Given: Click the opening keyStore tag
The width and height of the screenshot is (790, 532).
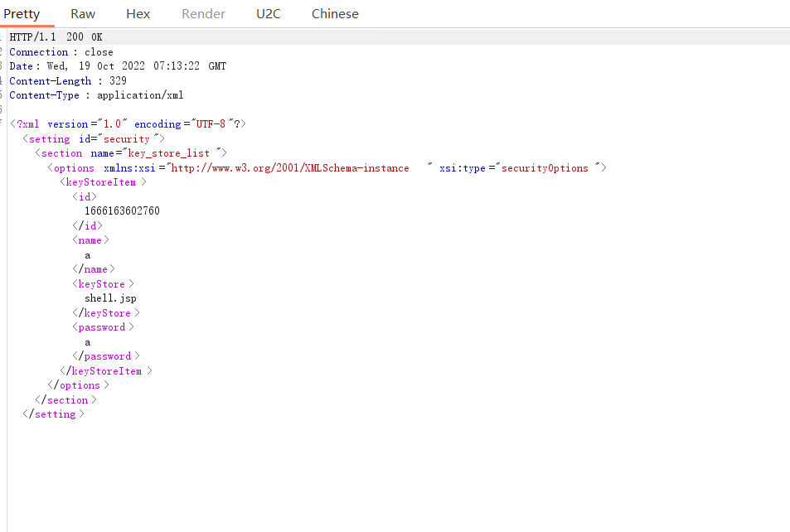Looking at the screenshot, I should (x=104, y=283).
